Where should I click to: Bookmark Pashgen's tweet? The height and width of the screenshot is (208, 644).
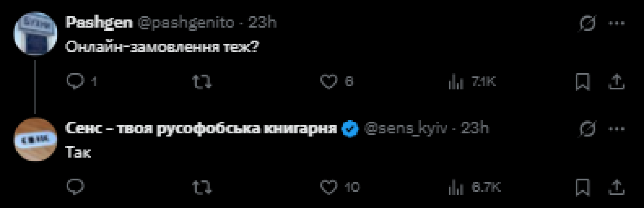(x=583, y=82)
